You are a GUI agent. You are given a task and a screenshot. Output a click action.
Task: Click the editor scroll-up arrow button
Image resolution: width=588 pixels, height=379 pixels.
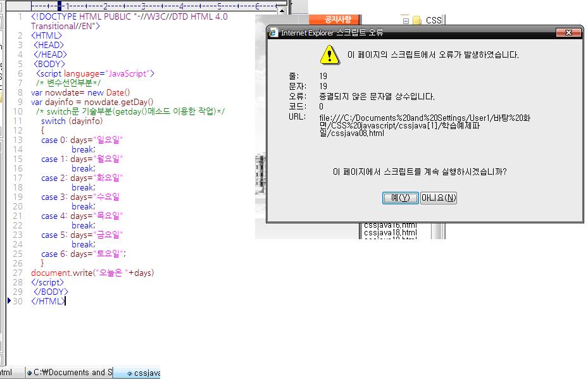tap(282, 11)
